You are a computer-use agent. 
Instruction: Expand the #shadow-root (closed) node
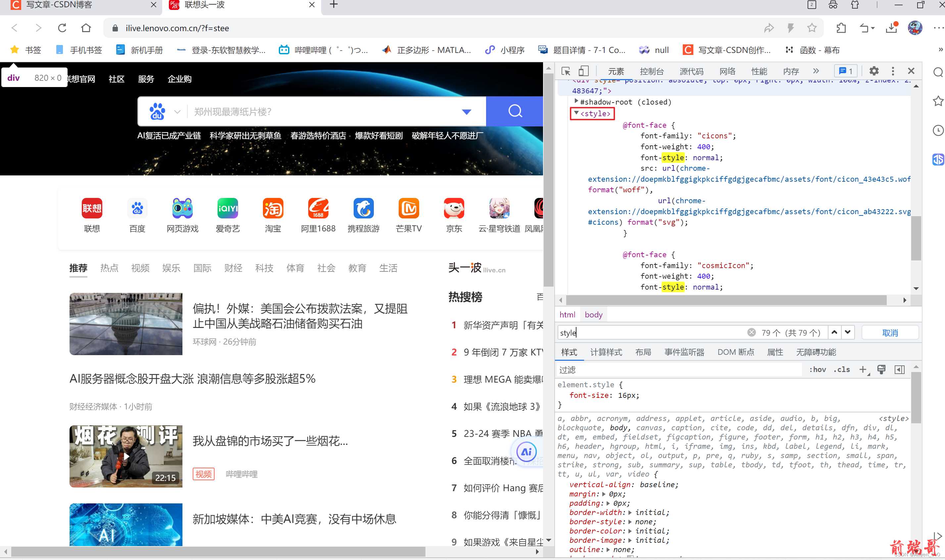click(576, 101)
